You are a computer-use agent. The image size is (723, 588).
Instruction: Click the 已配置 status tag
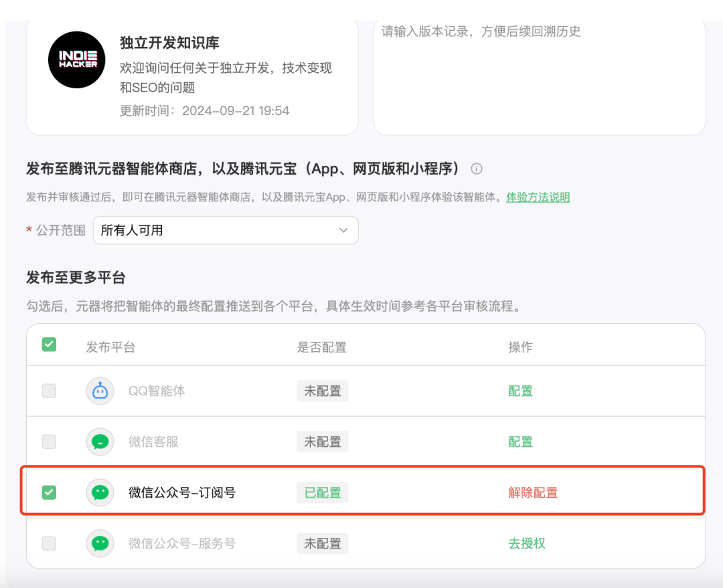click(x=323, y=492)
